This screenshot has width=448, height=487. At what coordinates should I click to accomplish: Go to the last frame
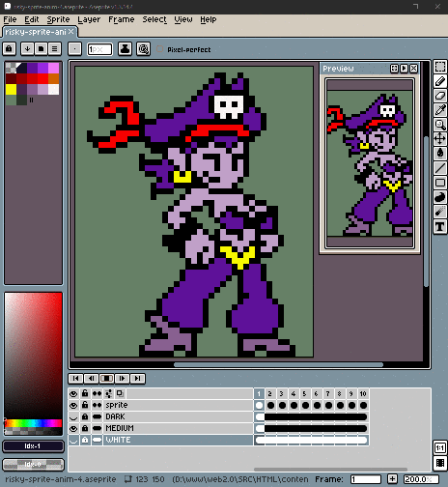tap(137, 378)
